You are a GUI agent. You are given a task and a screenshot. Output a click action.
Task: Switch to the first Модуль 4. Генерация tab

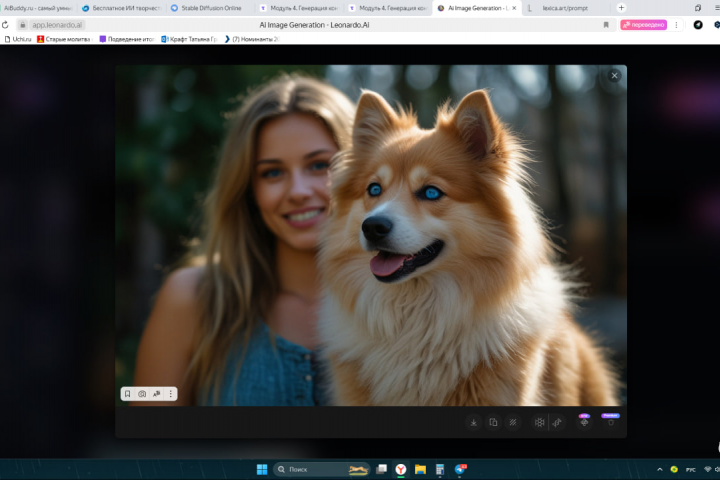point(299,8)
